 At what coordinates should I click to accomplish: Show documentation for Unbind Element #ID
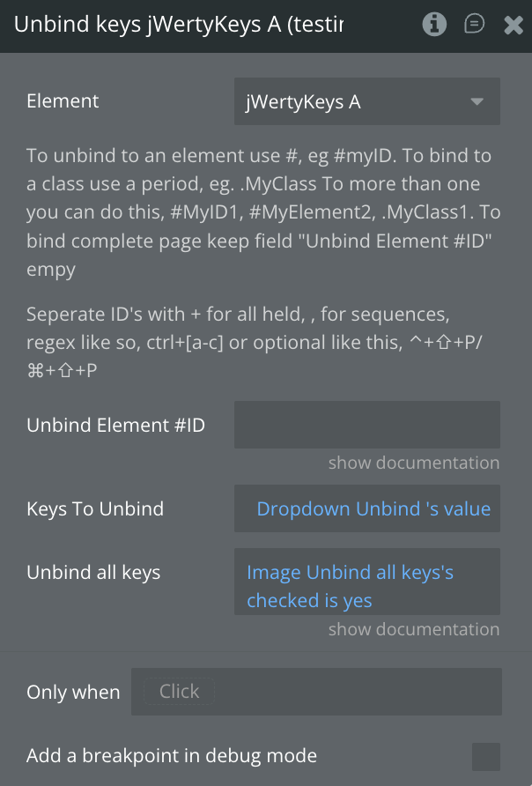tap(413, 463)
